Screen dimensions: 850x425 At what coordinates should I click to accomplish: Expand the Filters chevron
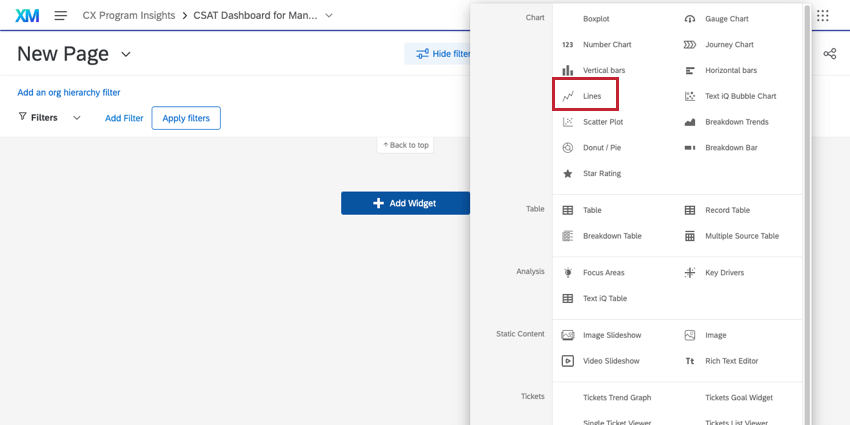[77, 118]
